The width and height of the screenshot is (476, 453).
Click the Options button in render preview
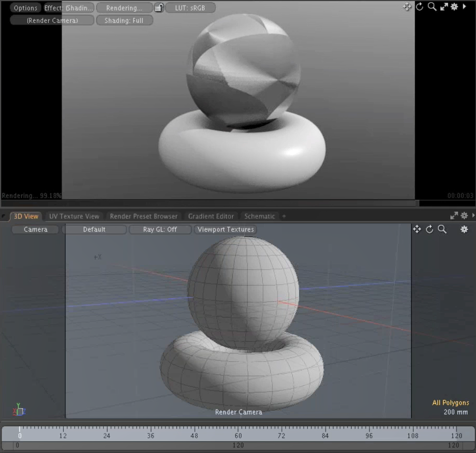(25, 8)
